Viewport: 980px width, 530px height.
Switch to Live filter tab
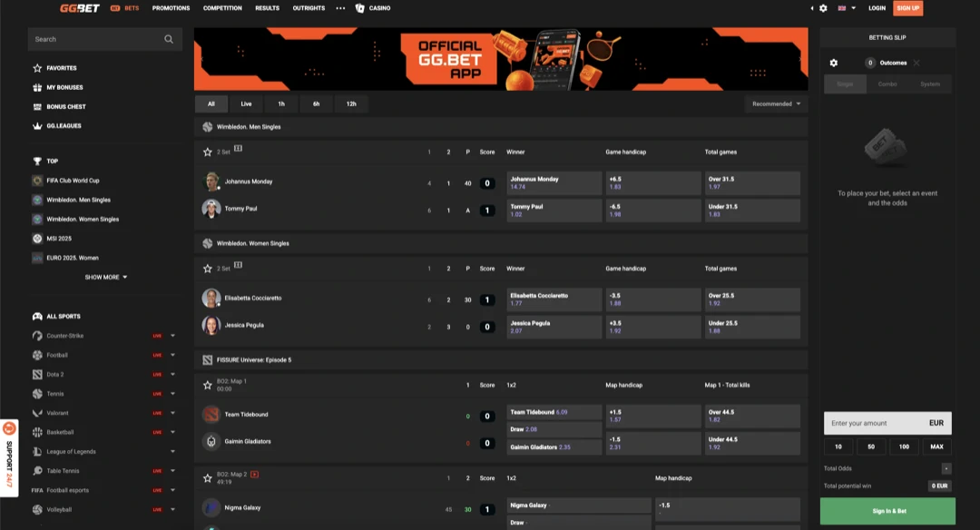[x=246, y=103]
